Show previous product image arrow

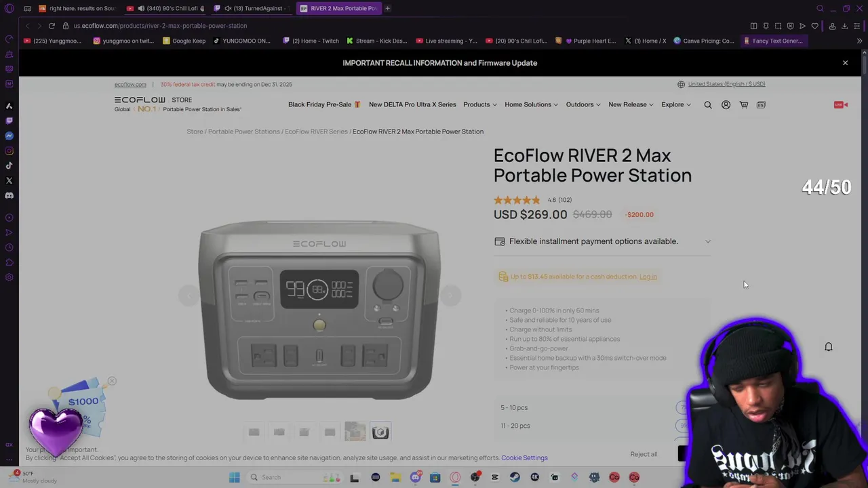(189, 296)
